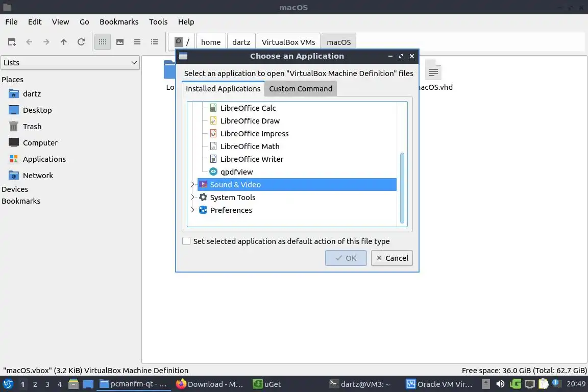This screenshot has width=588, height=392.
Task: Switch to Installed Applications tab
Action: pyautogui.click(x=223, y=89)
